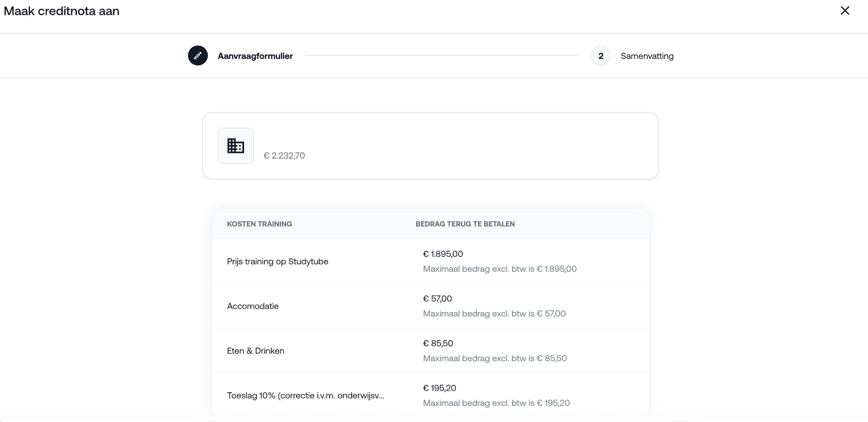Click the Eten & Drinken row label
This screenshot has width=868, height=422.
click(x=255, y=351)
